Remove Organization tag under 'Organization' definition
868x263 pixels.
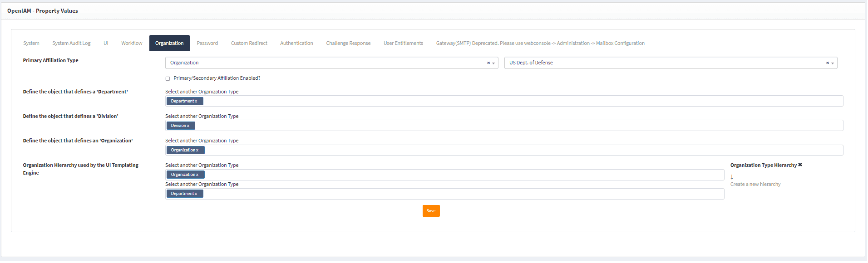(x=197, y=150)
